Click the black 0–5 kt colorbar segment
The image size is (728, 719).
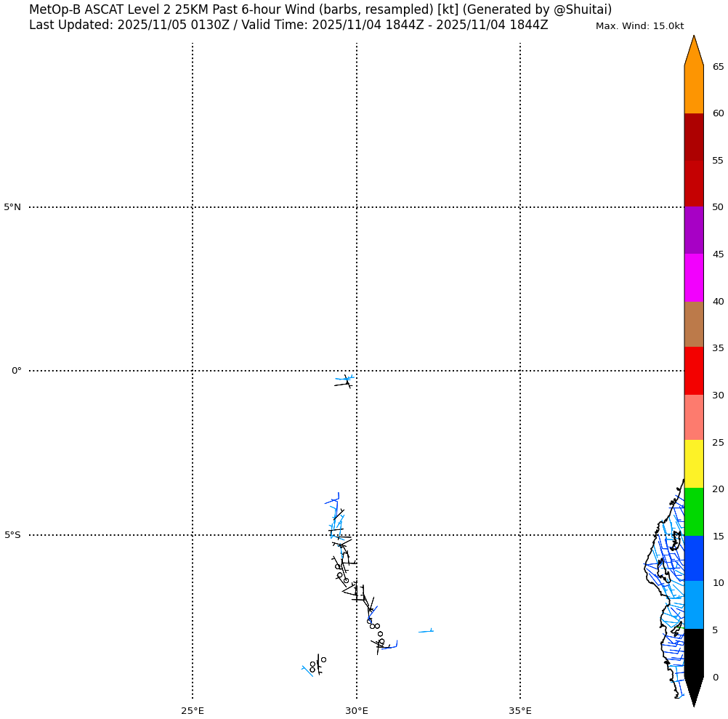(x=694, y=652)
